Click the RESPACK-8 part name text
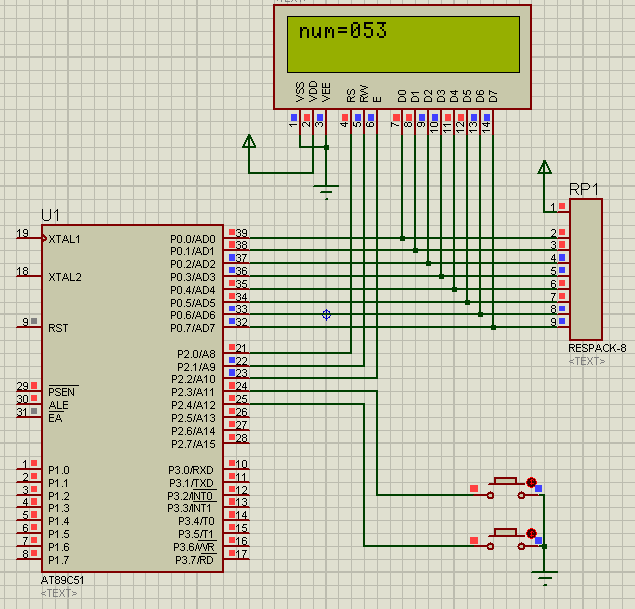This screenshot has height=609, width=635. (598, 348)
